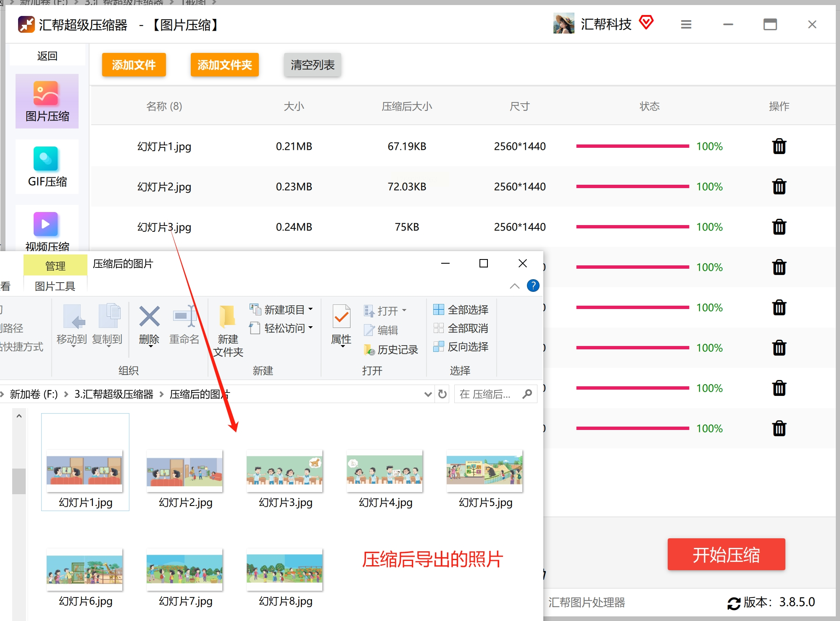Delete 幻灯片1.jpg with trash icon
This screenshot has width=840, height=621.
779,147
